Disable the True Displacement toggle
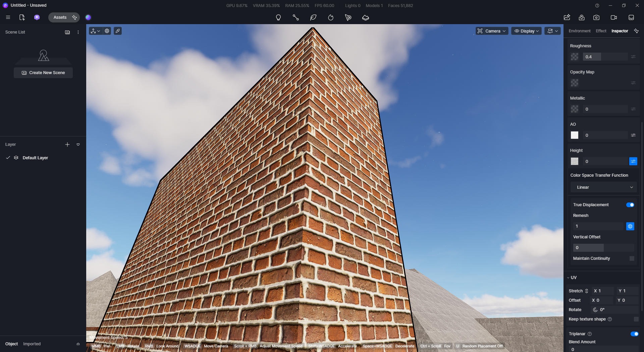 [630, 205]
